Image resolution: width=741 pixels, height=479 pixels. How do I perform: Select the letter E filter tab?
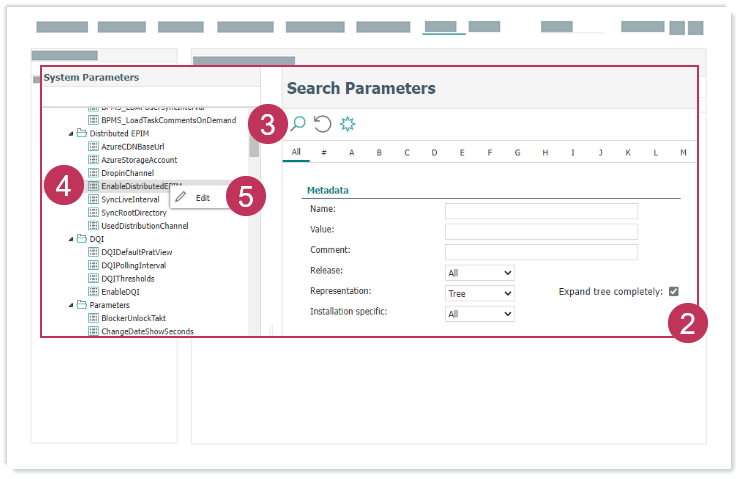(461, 153)
